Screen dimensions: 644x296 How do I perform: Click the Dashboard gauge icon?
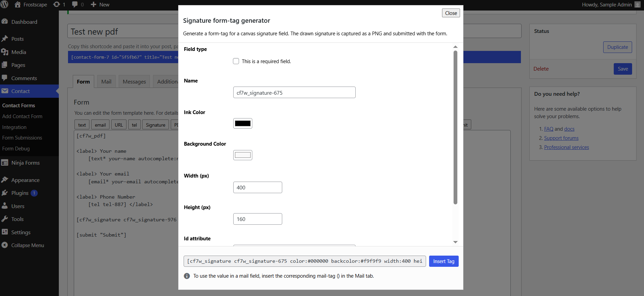coord(5,21)
